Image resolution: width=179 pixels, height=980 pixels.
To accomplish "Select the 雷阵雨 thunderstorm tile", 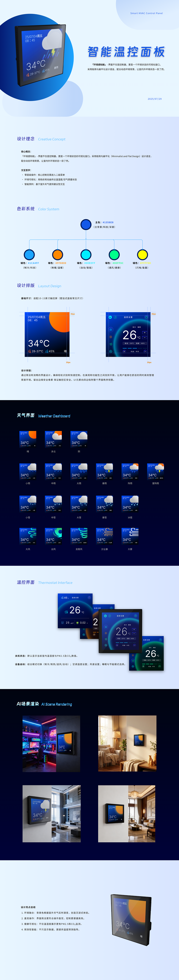I will tap(155, 472).
